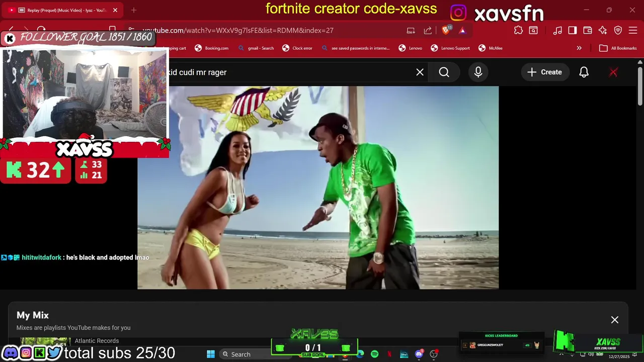This screenshot has height=362, width=644.
Task: Select the Replay (Prequel) Music Video tab
Action: 63,10
